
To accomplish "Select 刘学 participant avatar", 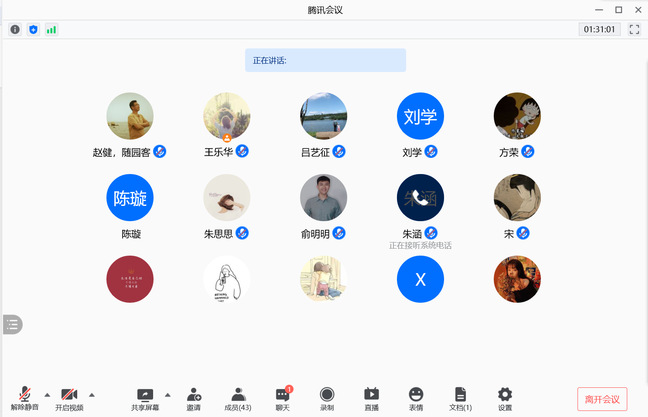I will (x=420, y=117).
